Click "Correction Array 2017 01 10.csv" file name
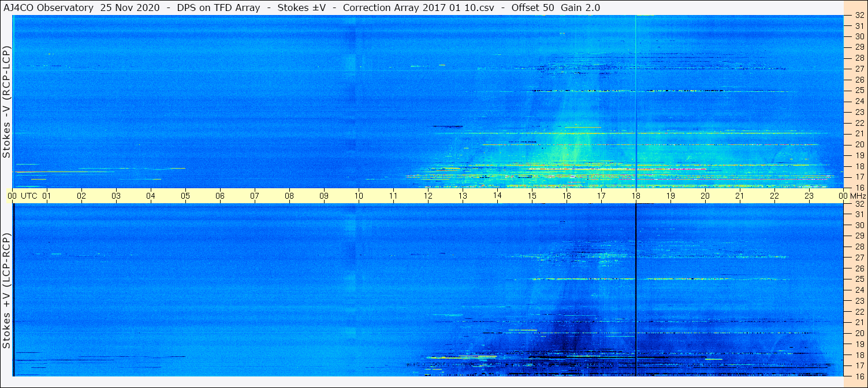 click(418, 8)
